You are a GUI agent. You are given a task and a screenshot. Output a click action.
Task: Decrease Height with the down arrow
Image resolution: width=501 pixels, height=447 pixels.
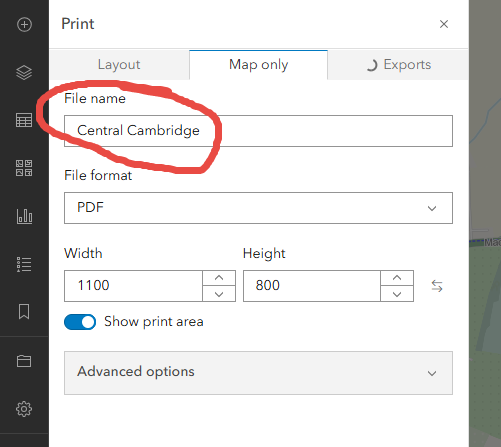coord(397,294)
